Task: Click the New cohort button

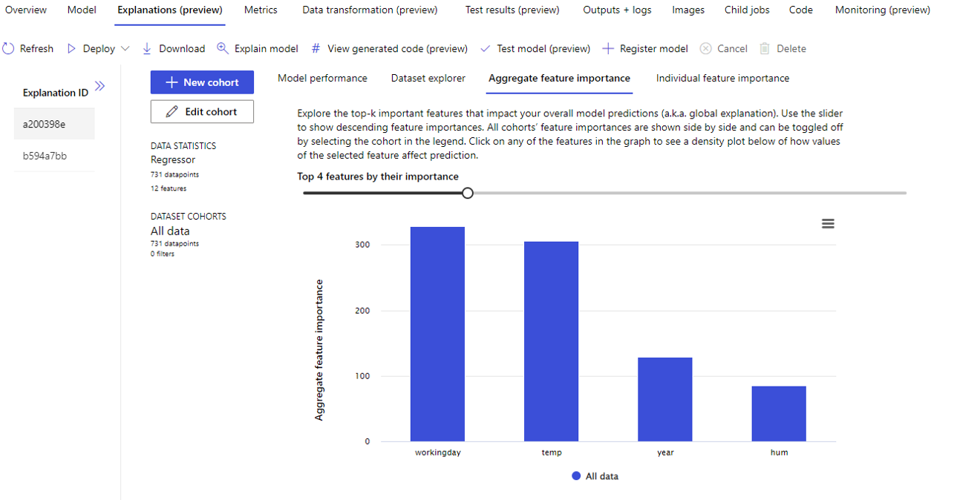Action: (202, 82)
